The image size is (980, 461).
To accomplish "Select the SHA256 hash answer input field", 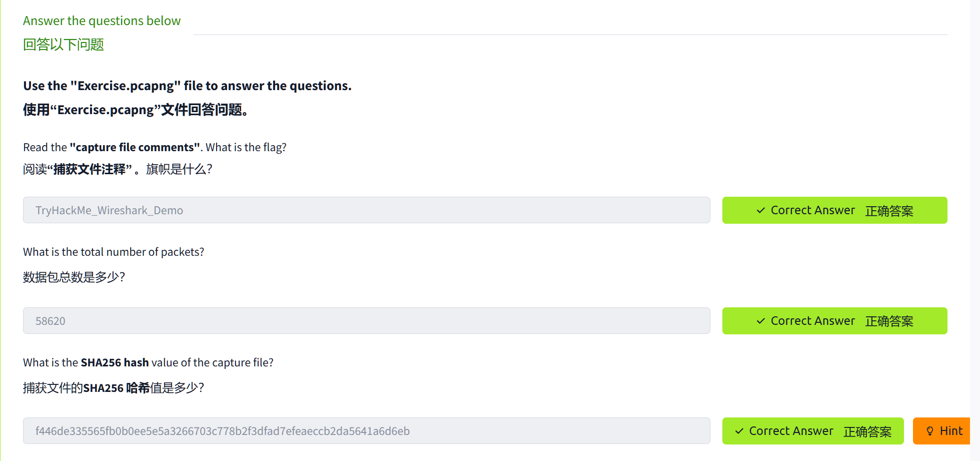I will [x=366, y=431].
